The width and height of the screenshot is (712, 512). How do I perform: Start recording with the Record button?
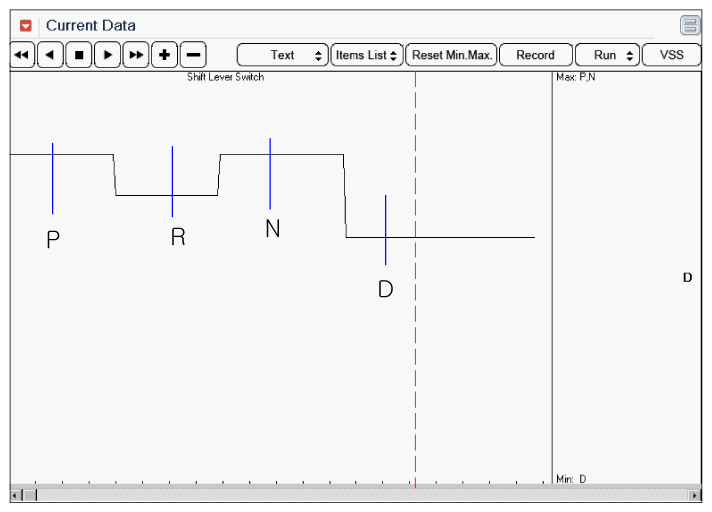pyautogui.click(x=535, y=55)
